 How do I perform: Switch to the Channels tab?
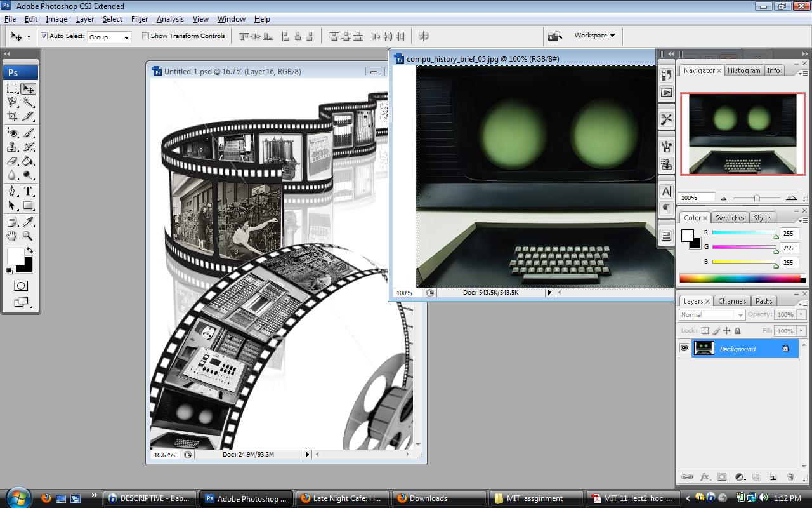(732, 301)
